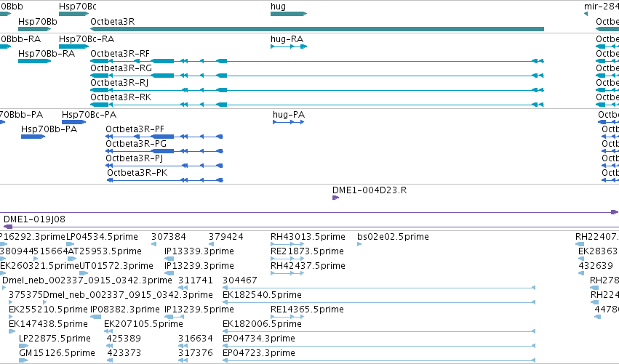Screen dimensions: 619x364
Task: Click the Hsp70Bc-PA protein feature
Action: coord(73,122)
